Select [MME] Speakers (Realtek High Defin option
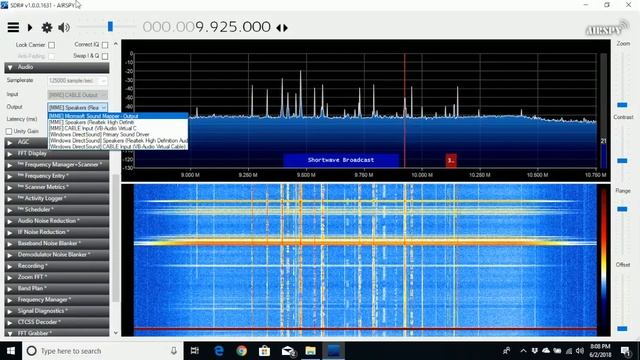The image size is (640, 360). click(118, 122)
